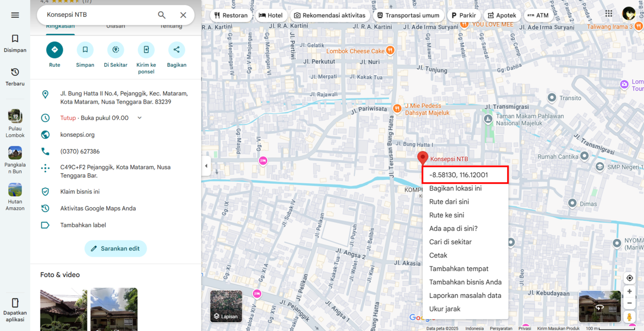Open the Disimpan saved places
Image resolution: width=644 pixels, height=331 pixels.
[15, 43]
